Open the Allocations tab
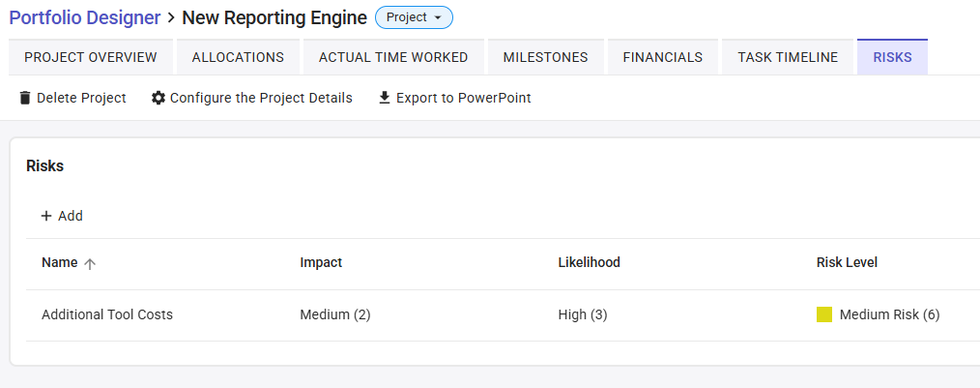The height and width of the screenshot is (388, 980). click(x=238, y=57)
